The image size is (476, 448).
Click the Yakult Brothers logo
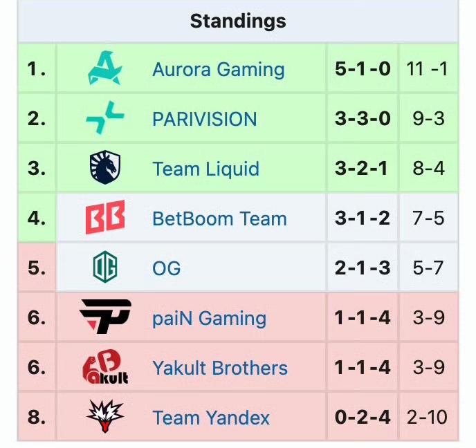[x=105, y=368]
